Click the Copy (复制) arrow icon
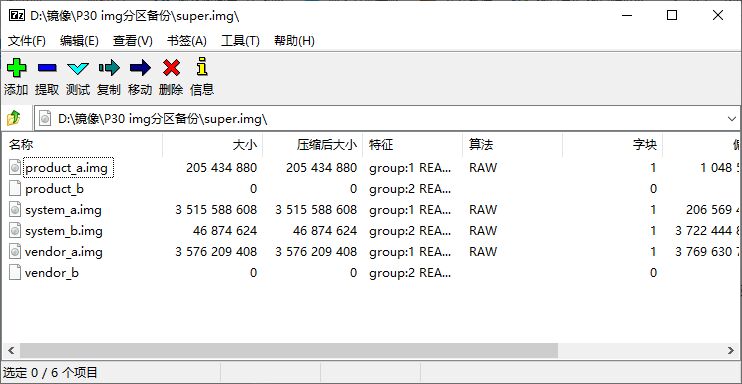This screenshot has height=384, width=742. [109, 68]
